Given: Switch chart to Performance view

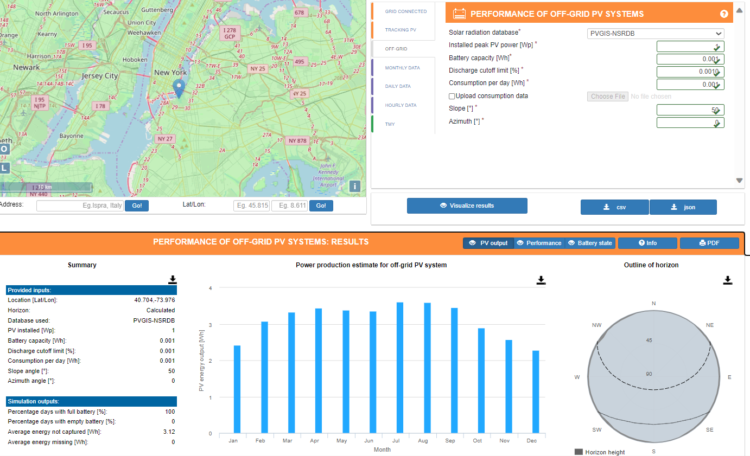Looking at the screenshot, I should click(539, 243).
